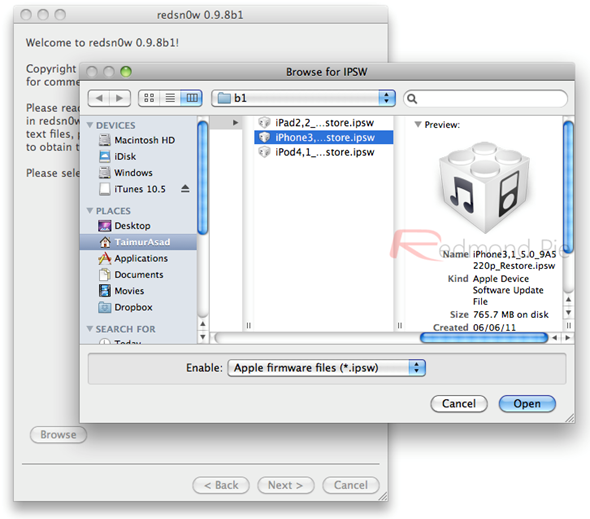Screen dimensions: 590x519
Task: Select iPhone3,...store.ipsw file
Action: coord(324,137)
